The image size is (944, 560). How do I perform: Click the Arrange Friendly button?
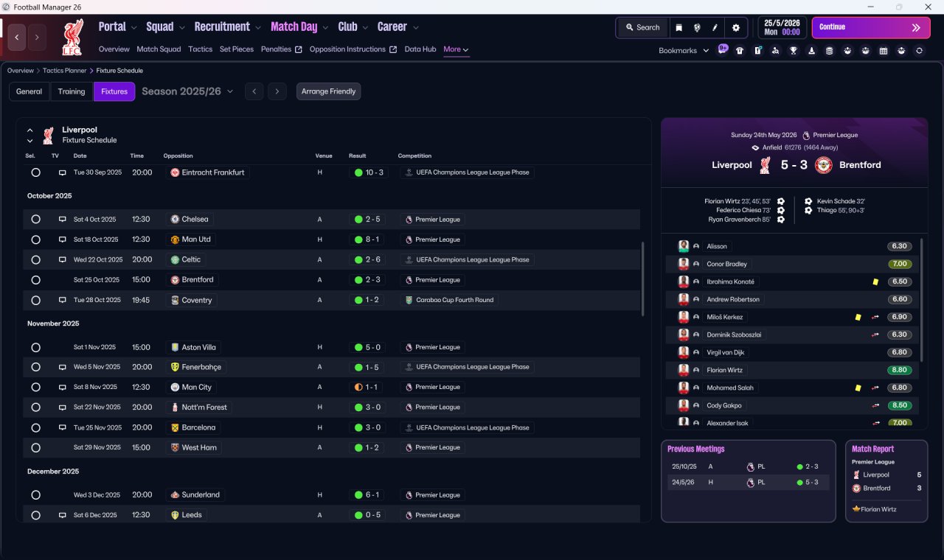[x=329, y=91]
